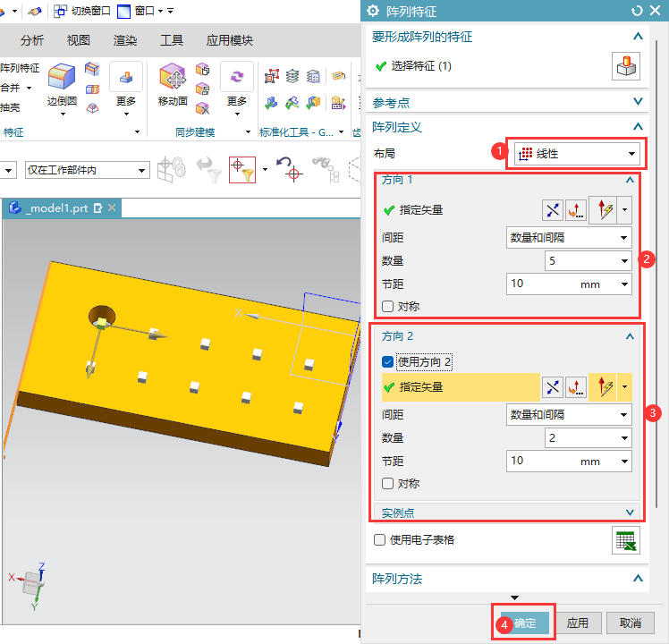Collapse the 阵列方法 section
The height and width of the screenshot is (644, 669).
pos(638,579)
